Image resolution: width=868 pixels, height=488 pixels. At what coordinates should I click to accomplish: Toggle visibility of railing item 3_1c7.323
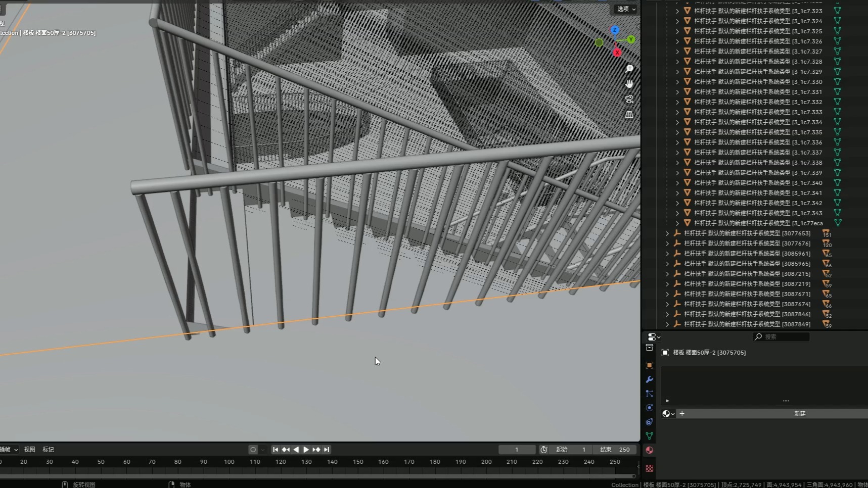[838, 11]
